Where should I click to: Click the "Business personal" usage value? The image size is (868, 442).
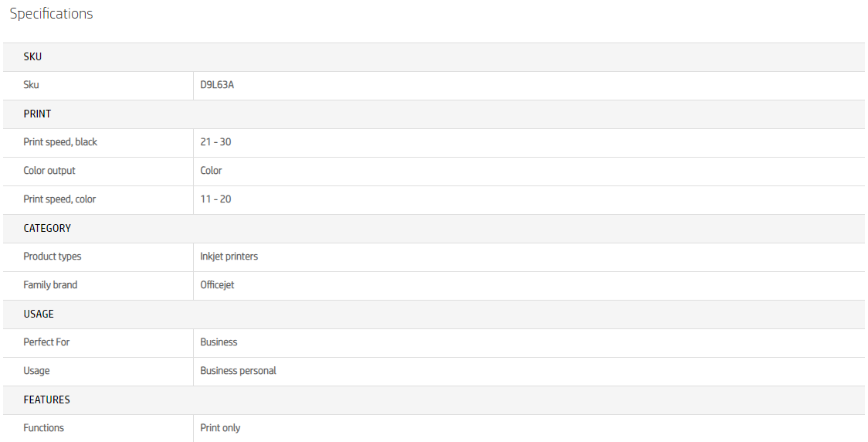(x=238, y=371)
